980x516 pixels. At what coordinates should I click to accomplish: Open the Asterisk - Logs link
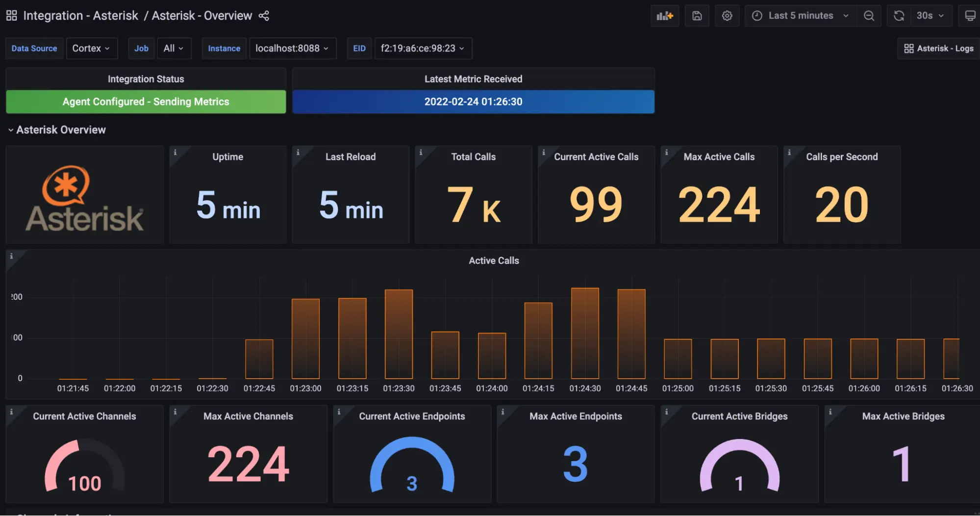[938, 48]
